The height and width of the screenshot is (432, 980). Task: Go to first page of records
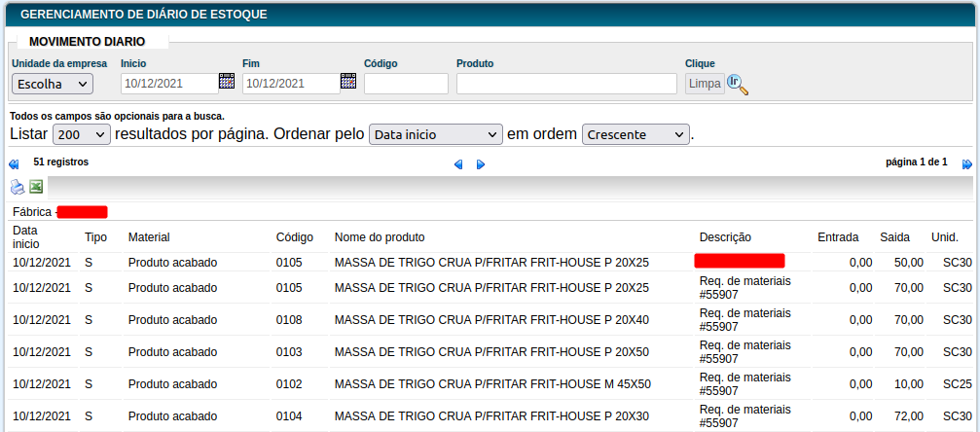[x=14, y=164]
